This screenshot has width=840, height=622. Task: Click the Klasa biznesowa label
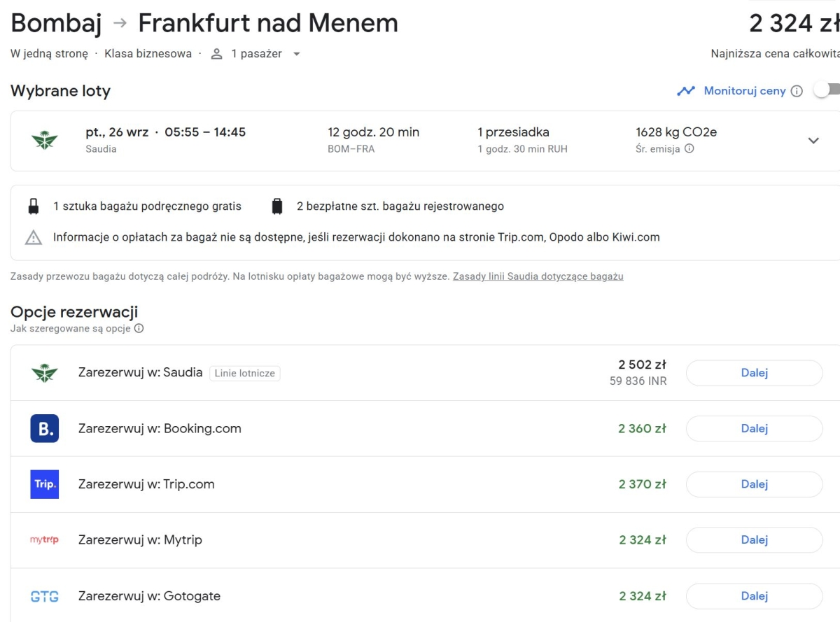[148, 54]
